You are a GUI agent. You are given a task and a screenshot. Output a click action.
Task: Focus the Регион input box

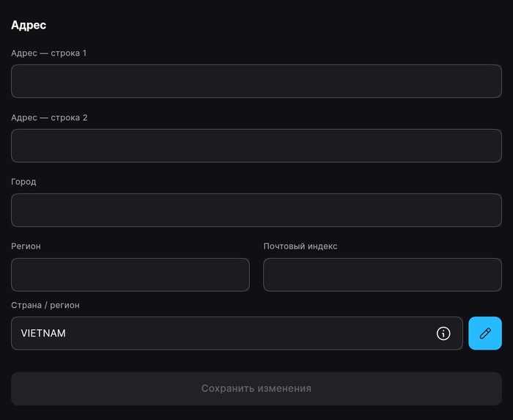pyautogui.click(x=130, y=275)
